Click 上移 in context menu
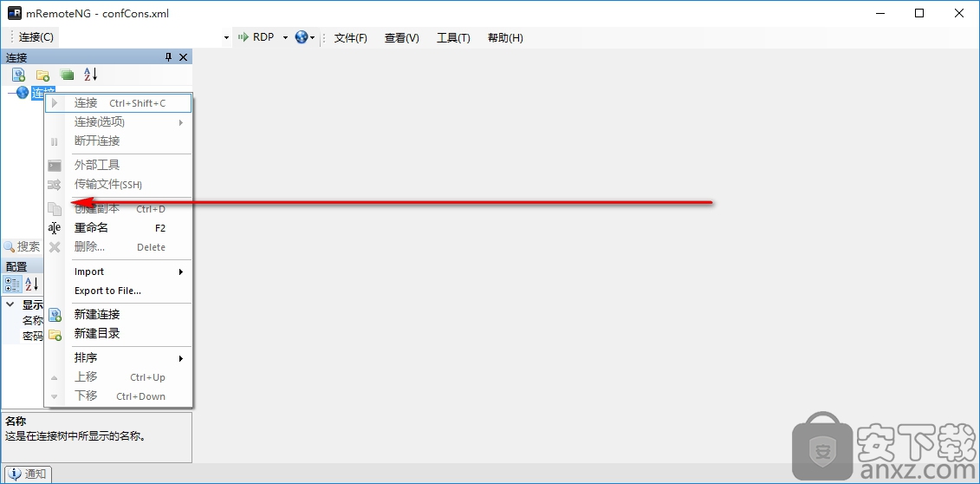The width and height of the screenshot is (980, 484). pos(119,377)
